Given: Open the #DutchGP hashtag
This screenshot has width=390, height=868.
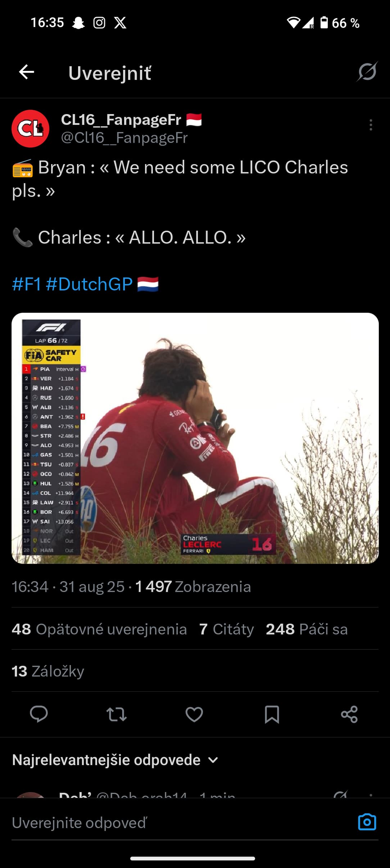Looking at the screenshot, I should point(89,284).
